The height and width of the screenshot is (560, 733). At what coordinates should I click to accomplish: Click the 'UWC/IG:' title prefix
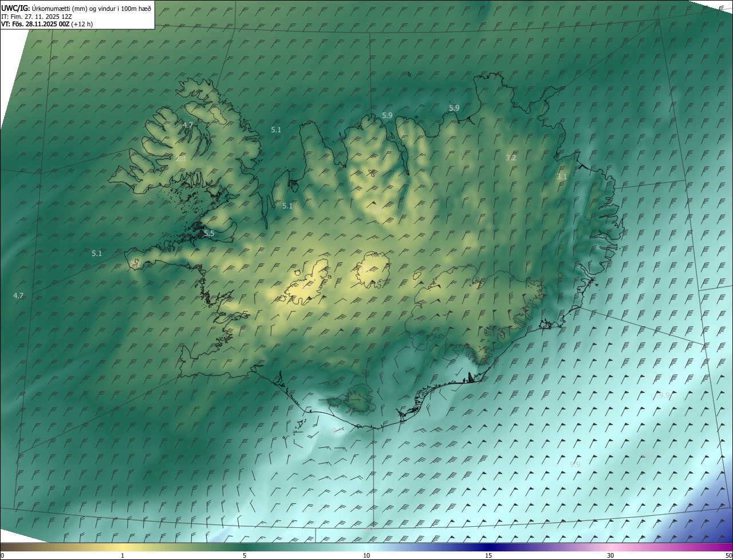15,8
